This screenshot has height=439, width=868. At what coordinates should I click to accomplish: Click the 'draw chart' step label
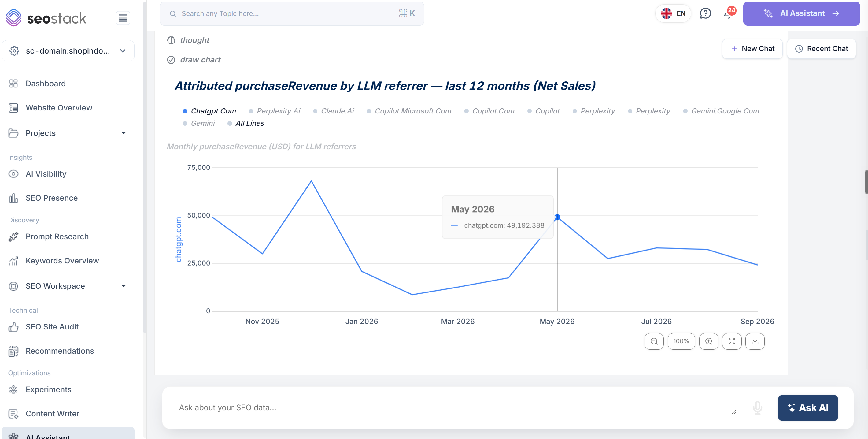(x=200, y=60)
